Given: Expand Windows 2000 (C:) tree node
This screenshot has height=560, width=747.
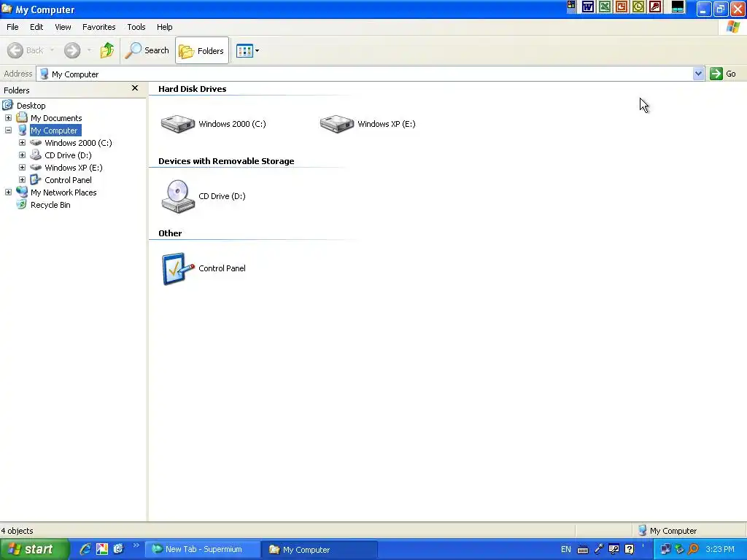Looking at the screenshot, I should coord(22,142).
